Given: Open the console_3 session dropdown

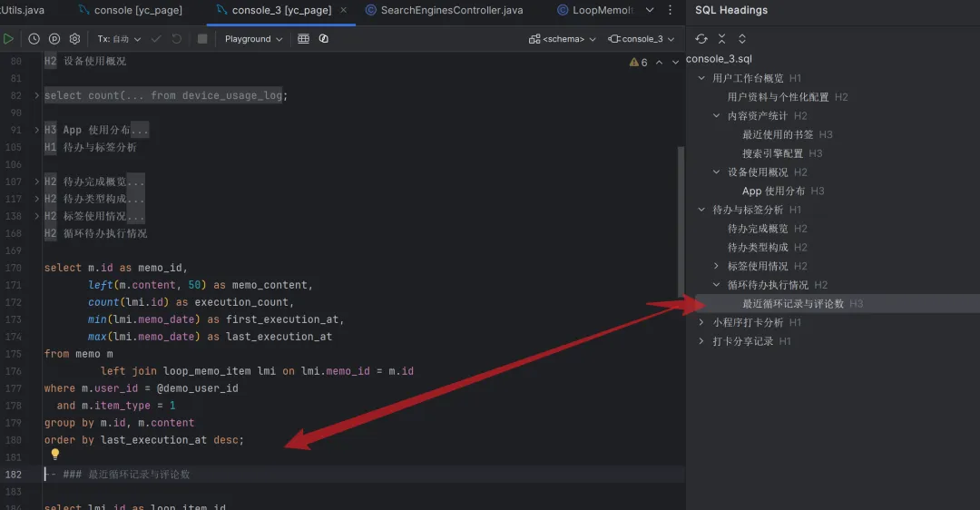Looking at the screenshot, I should 642,39.
